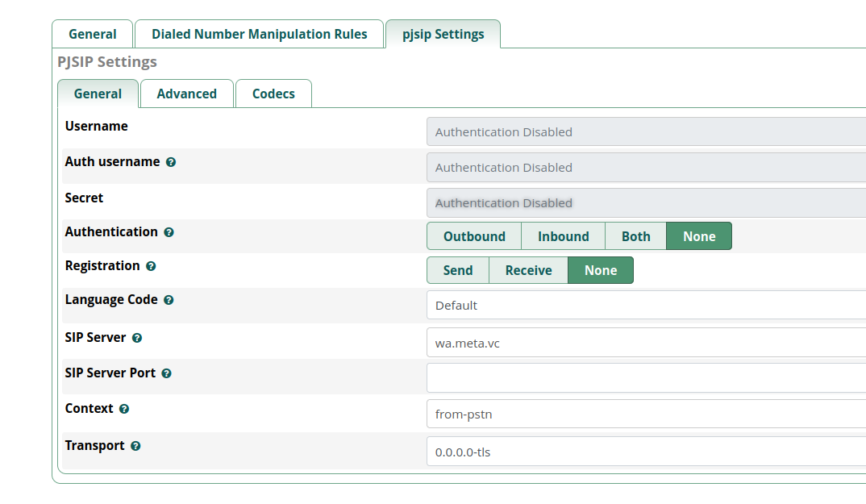Viewport: 866px width, 504px height.
Task: Set Authentication to Outbound
Action: tap(474, 236)
